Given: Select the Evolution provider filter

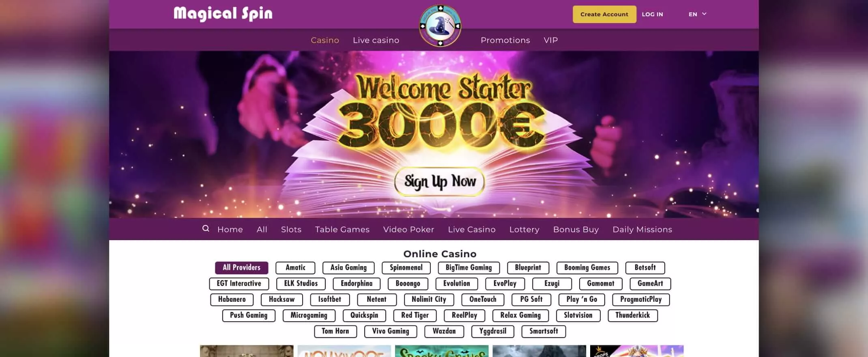Looking at the screenshot, I should click(457, 284).
